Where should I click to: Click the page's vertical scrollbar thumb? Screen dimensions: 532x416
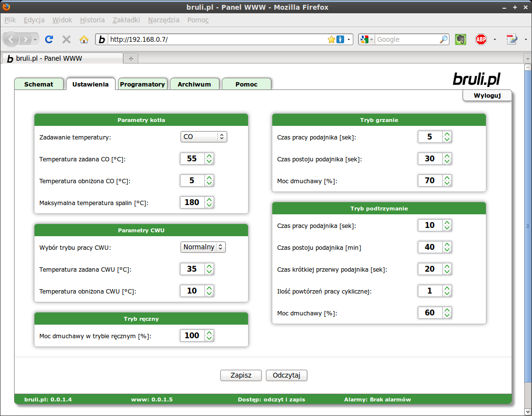pos(528,226)
